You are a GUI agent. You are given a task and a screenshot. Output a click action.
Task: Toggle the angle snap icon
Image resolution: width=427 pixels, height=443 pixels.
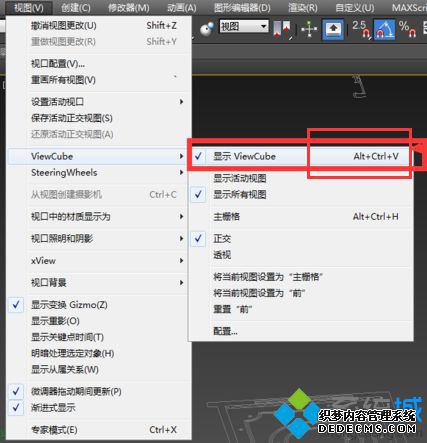tap(384, 29)
